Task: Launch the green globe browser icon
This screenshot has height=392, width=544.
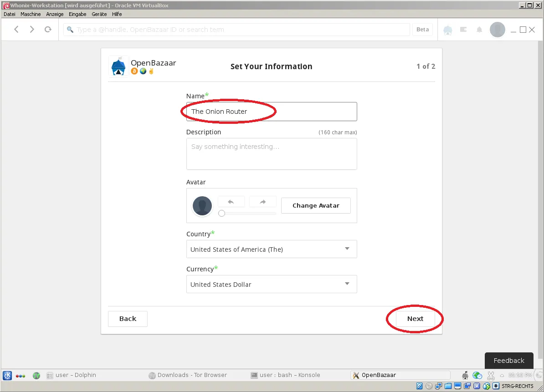Action: click(36, 375)
